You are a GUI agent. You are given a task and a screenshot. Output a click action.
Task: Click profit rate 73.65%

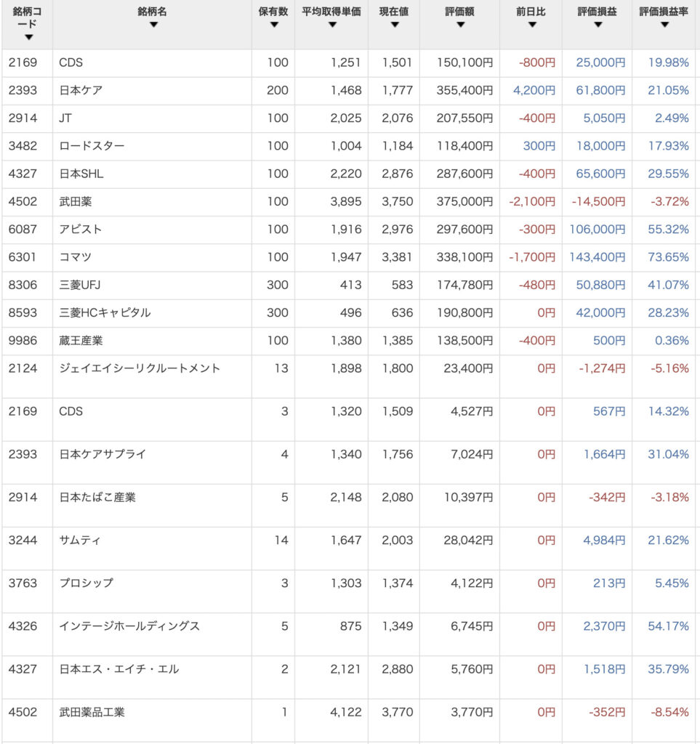point(668,257)
